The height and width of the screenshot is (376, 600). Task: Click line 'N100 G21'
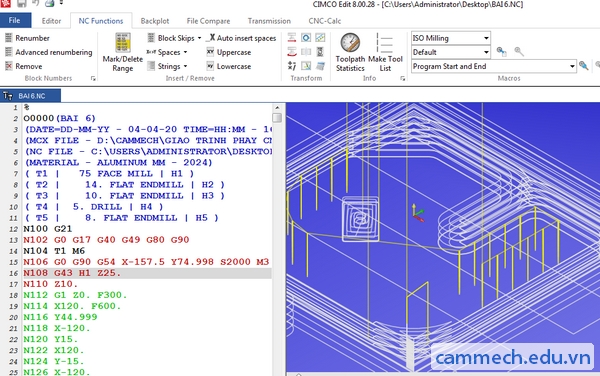click(x=47, y=229)
